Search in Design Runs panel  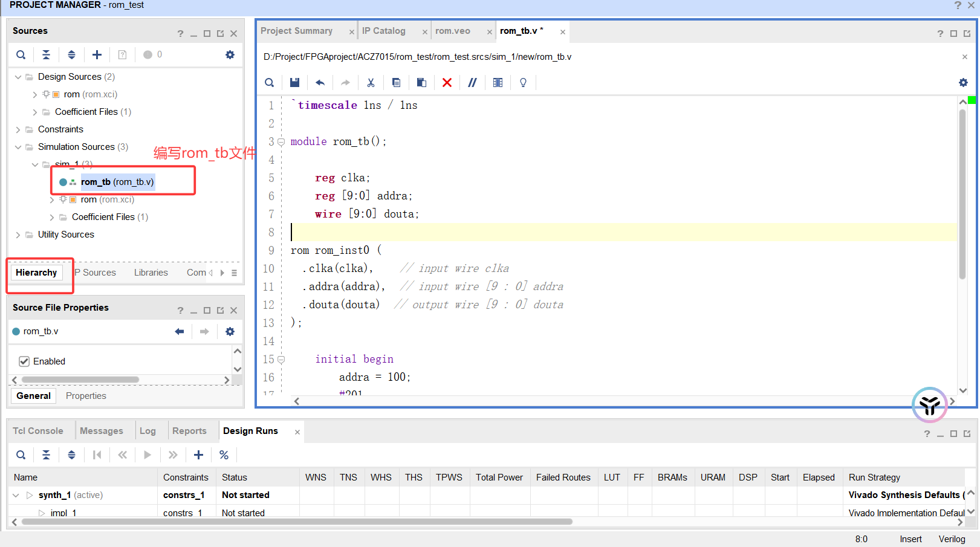click(21, 455)
